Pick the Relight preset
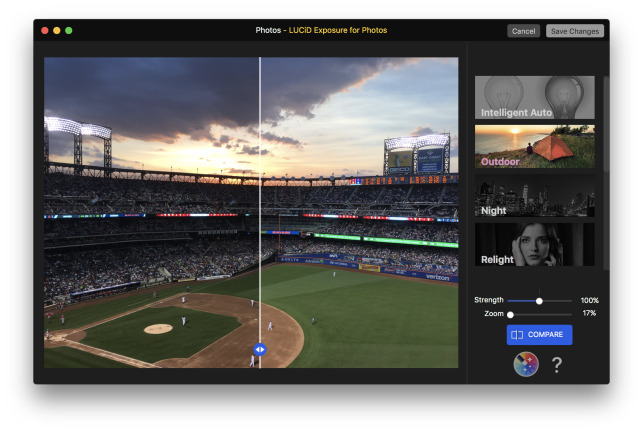Screen dimensions: 643x432 534,245
